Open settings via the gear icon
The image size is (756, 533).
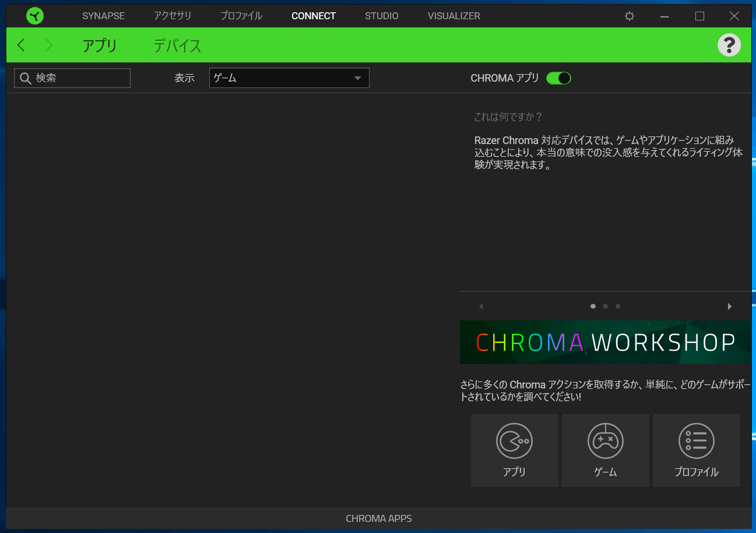(x=630, y=16)
